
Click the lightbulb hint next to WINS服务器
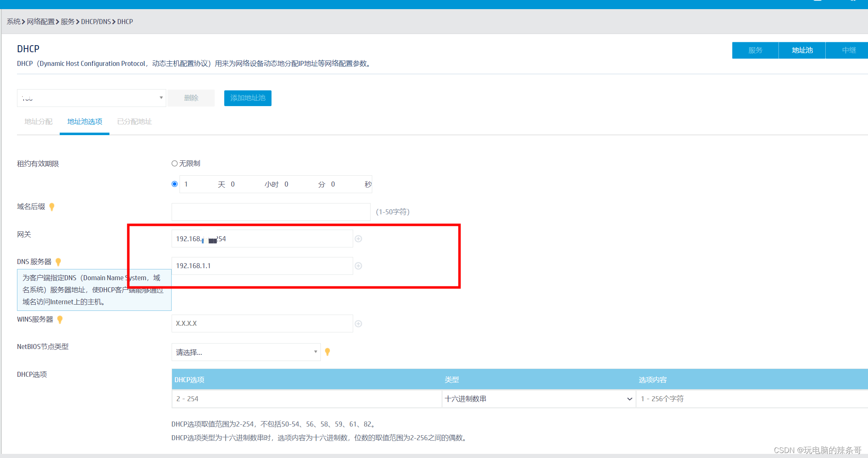coord(60,320)
